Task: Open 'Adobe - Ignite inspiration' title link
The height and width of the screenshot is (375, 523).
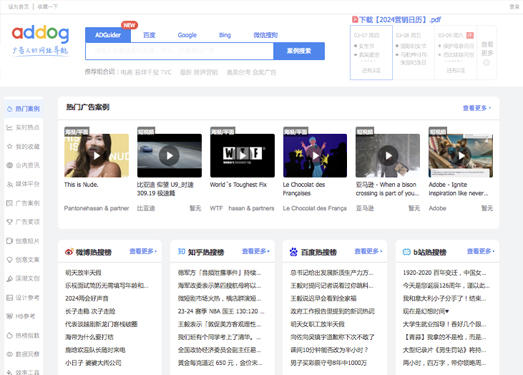Action: [458, 189]
